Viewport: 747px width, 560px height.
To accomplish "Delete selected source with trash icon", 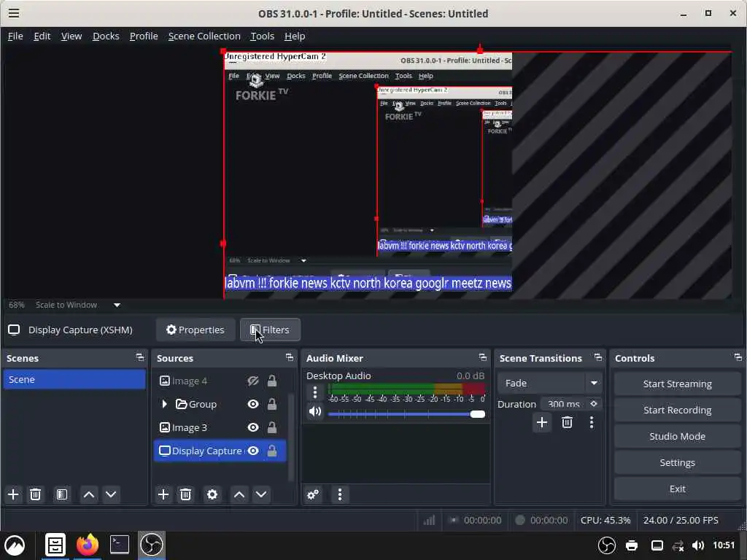I will [186, 494].
